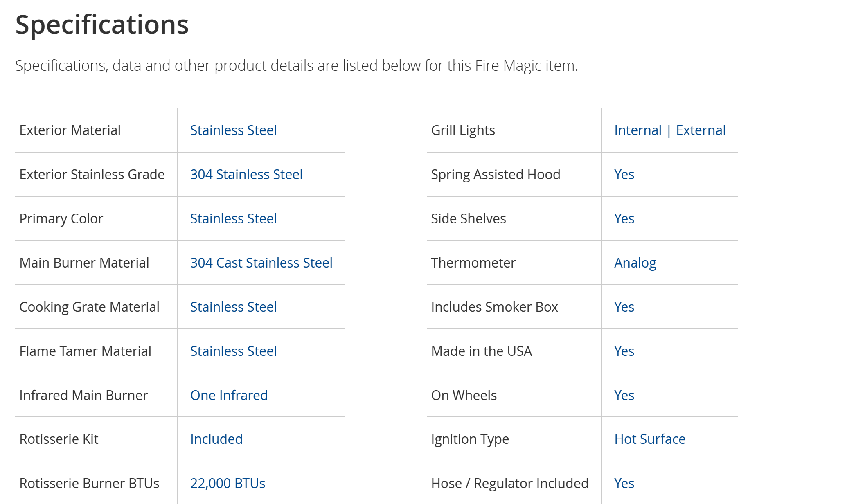Open Stainless Steel link for Cooking Grate Material
Image resolution: width=847 pixels, height=504 pixels.
[x=233, y=307]
